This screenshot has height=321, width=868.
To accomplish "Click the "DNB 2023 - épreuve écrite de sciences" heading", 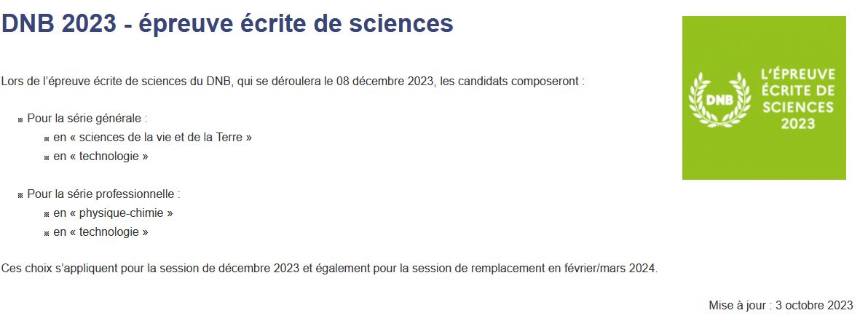I will coord(227,23).
